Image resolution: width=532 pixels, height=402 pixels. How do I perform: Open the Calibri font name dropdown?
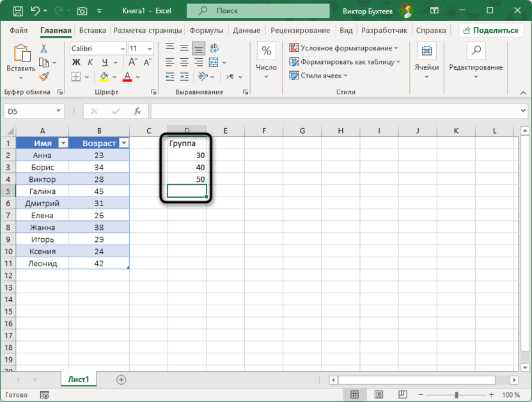tap(121, 49)
